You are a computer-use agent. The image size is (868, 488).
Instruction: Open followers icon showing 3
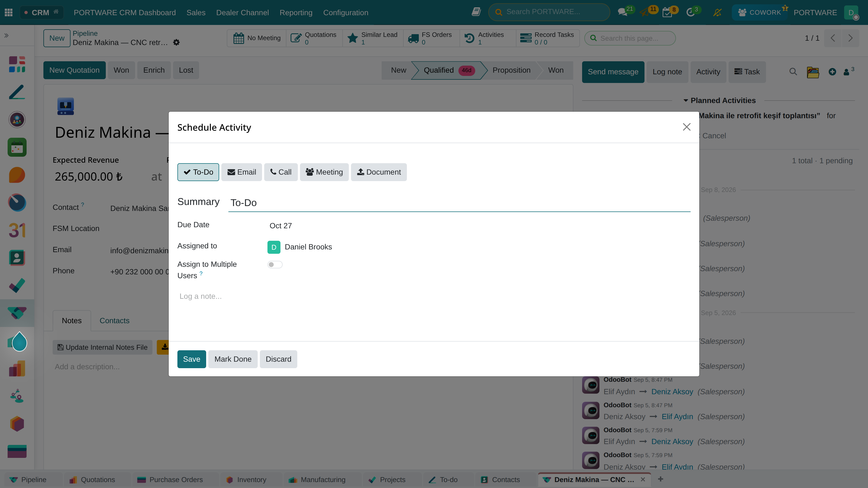point(848,71)
